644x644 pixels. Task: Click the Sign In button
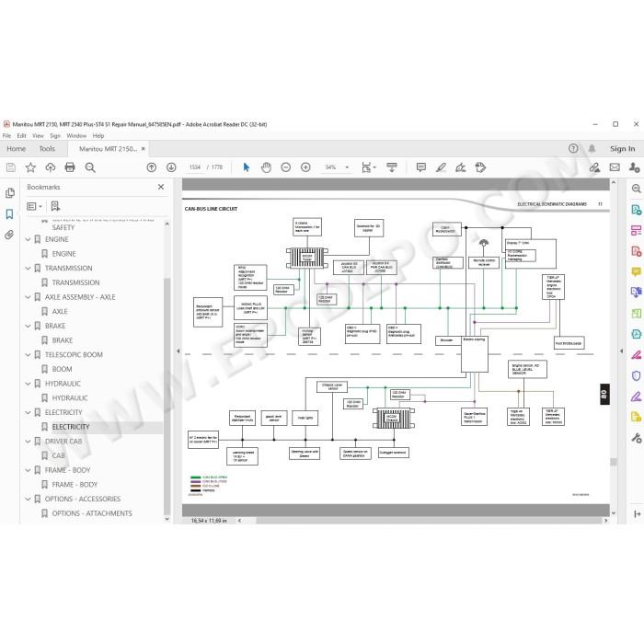[x=622, y=149]
